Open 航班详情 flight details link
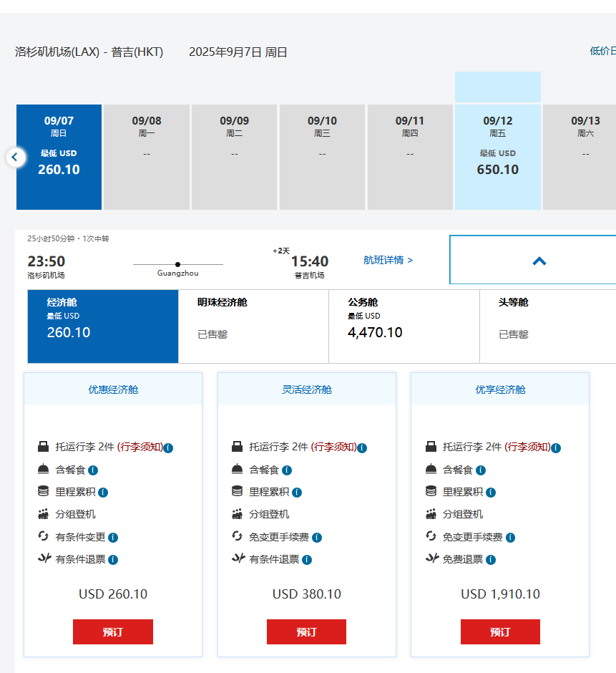 [x=388, y=260]
